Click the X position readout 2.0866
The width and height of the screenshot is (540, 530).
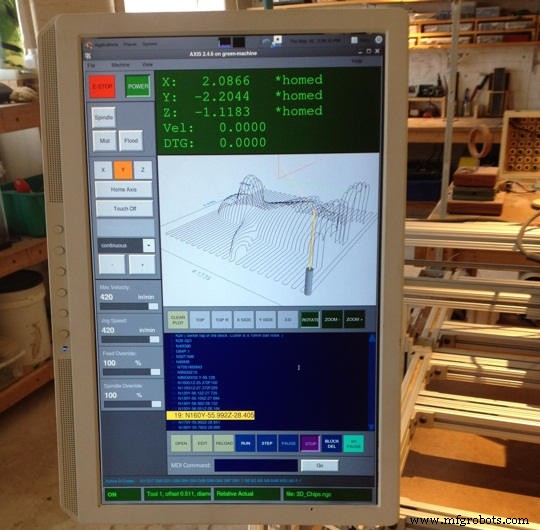pos(226,81)
